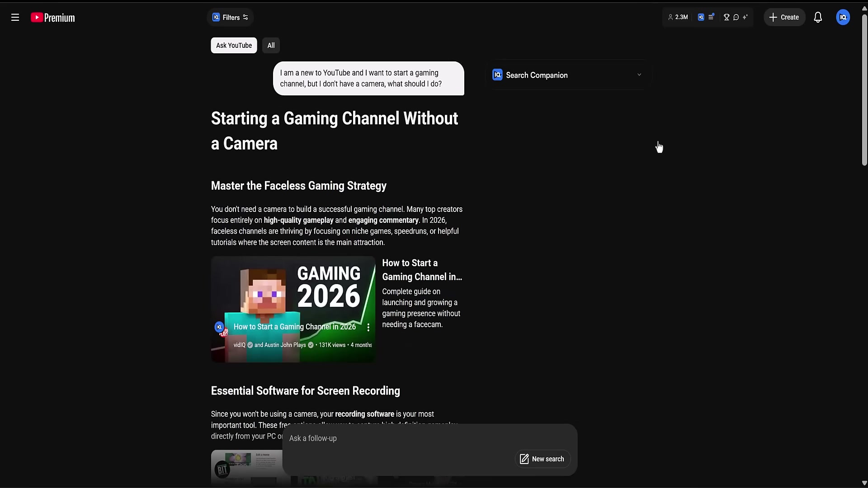Screen dimensions: 868x488
Task: Open the notifications bell
Action: (x=818, y=17)
